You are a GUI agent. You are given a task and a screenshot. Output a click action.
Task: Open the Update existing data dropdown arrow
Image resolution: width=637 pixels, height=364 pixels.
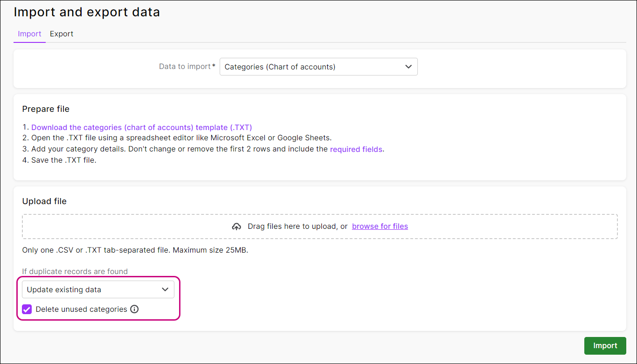click(x=165, y=289)
